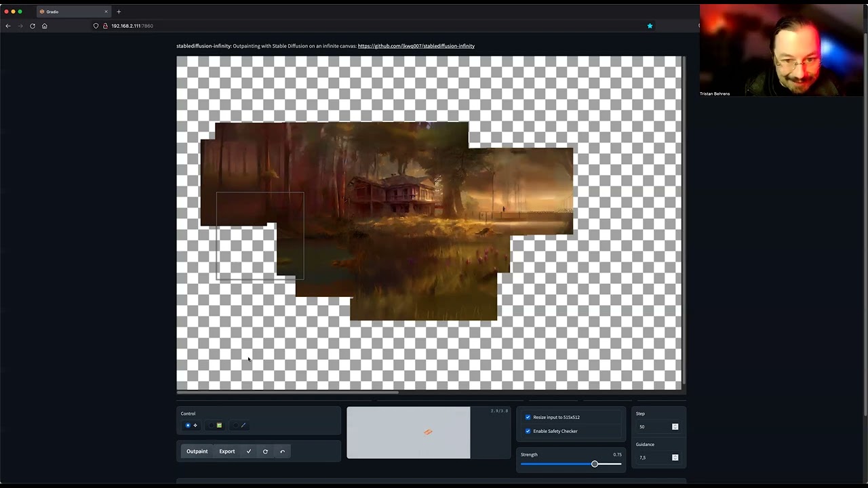868x488 pixels.
Task: Toggle Enable Safety Checker checkbox
Action: [x=528, y=431]
